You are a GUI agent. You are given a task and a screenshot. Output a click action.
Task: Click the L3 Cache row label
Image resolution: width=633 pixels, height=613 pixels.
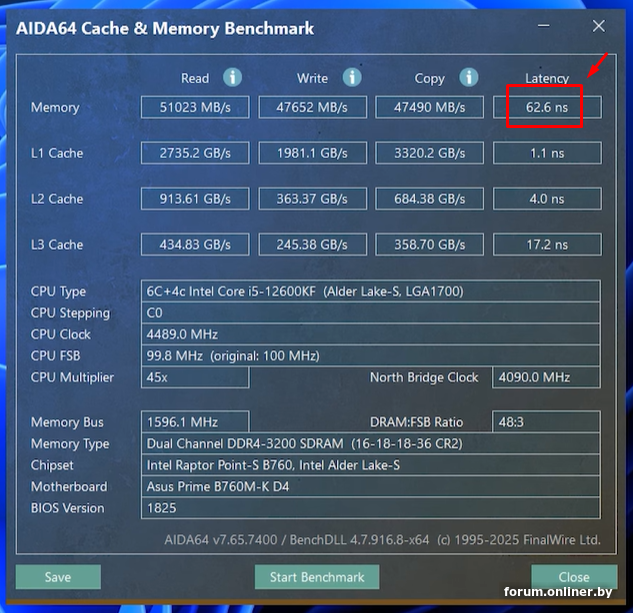click(57, 244)
